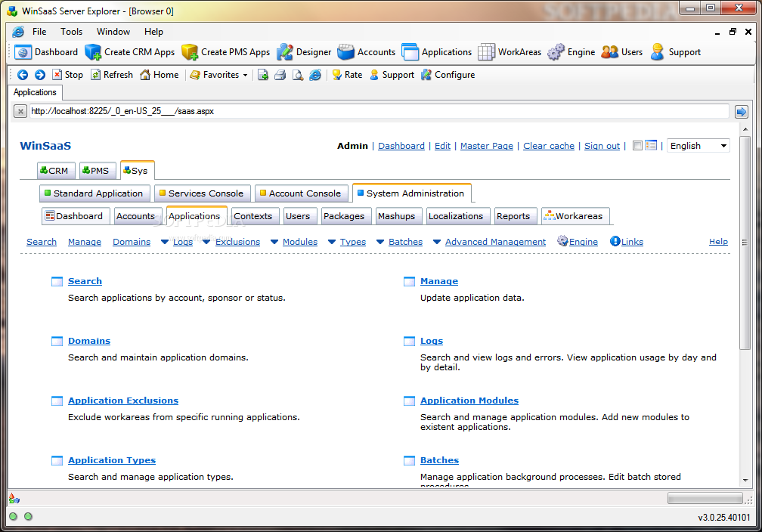Click the Create CRM Apps toolbar icon
This screenshot has height=532, width=762.
click(x=92, y=52)
